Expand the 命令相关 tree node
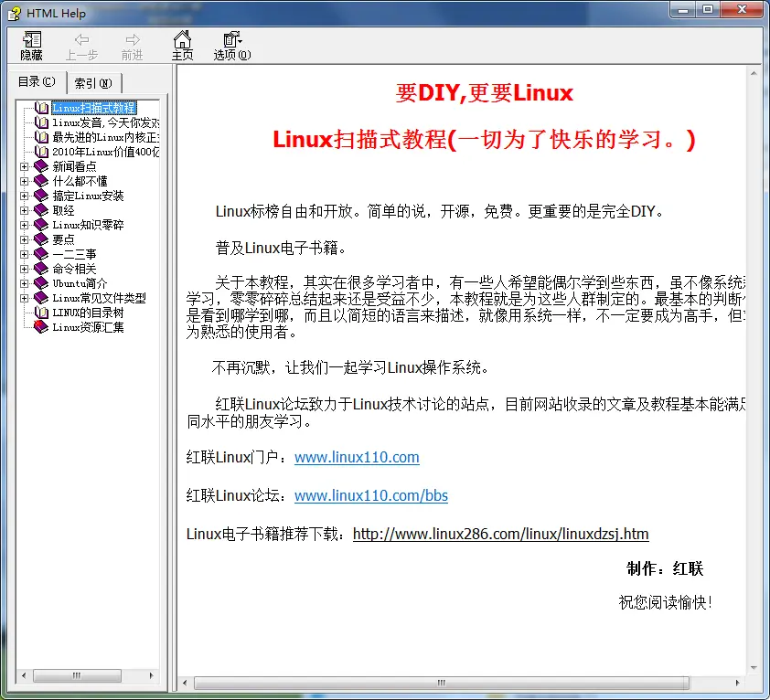The image size is (770, 700). 25,269
